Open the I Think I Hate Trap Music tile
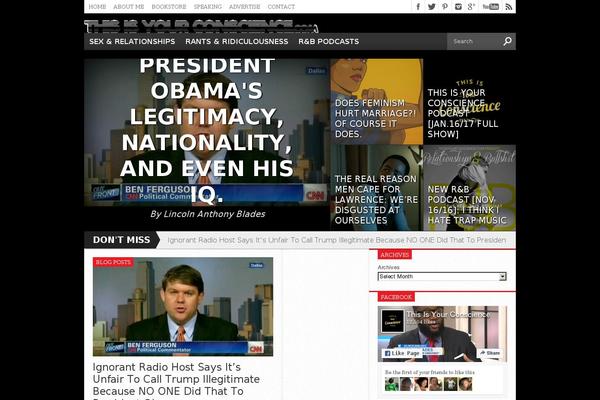Image resolution: width=600 pixels, height=400 pixels. tap(470, 188)
